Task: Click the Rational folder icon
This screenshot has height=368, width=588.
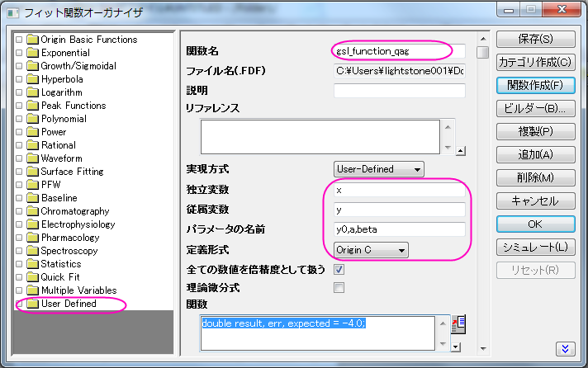Action: click(33, 145)
